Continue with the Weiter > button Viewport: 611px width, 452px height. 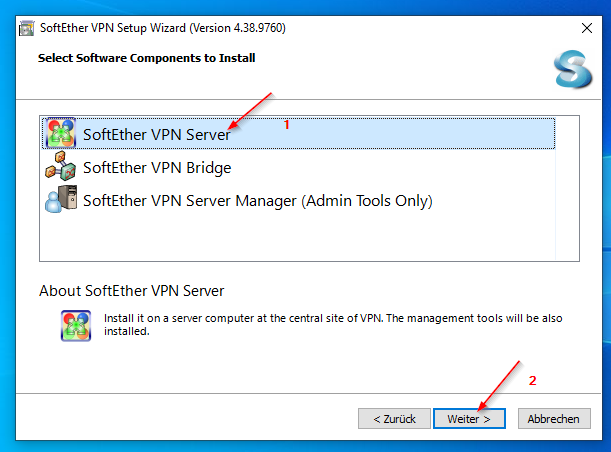(x=469, y=419)
